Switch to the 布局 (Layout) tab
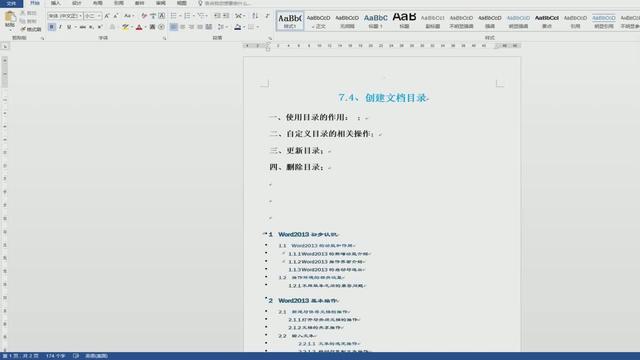The height and width of the screenshot is (360, 640). pos(98,3)
